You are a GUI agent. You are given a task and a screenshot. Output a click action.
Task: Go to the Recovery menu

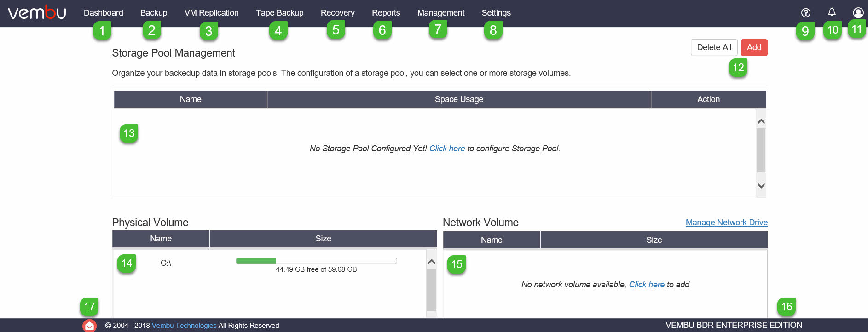point(338,13)
